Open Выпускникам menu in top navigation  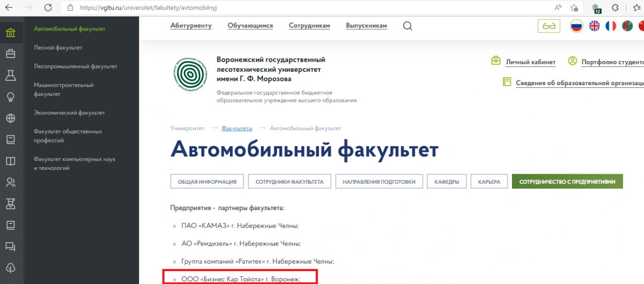click(x=366, y=26)
